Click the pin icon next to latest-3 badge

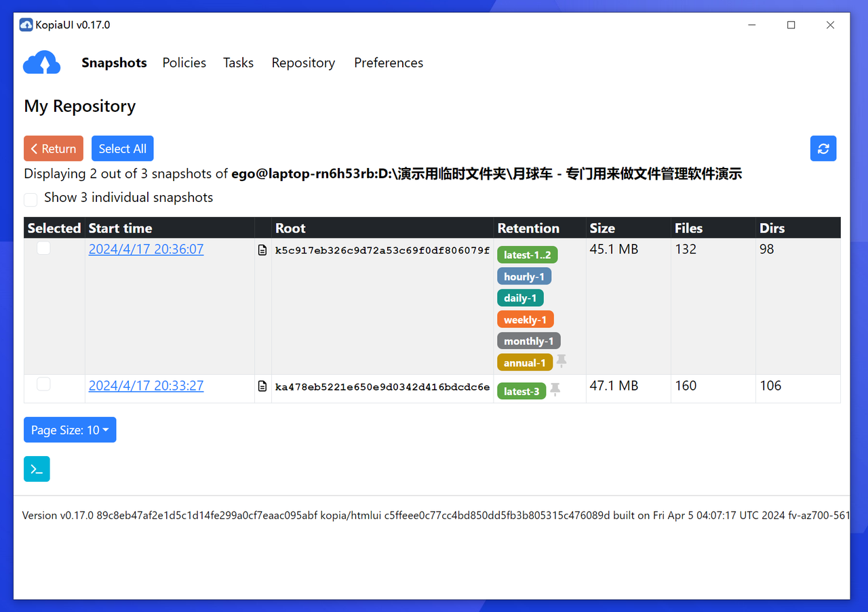click(x=555, y=390)
